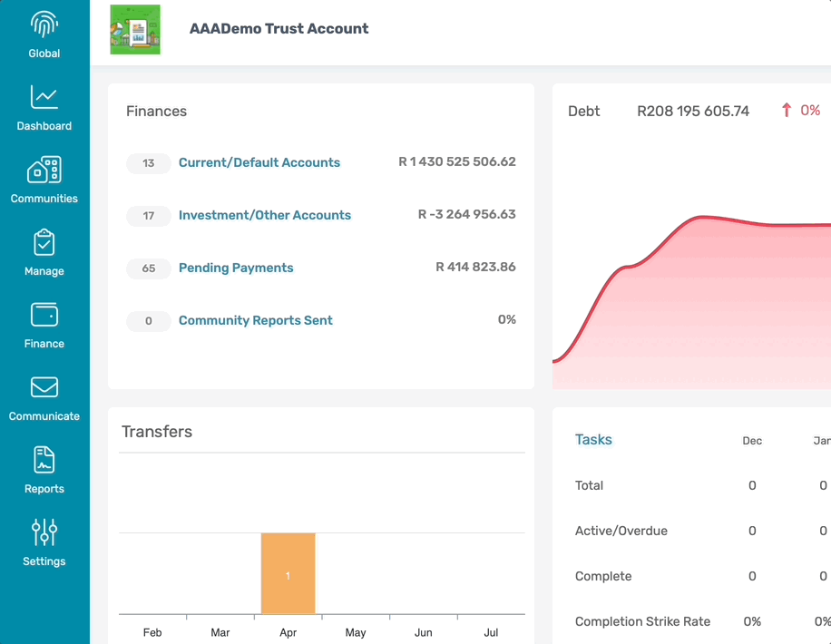Click the red debt trend chart area
Image resolution: width=831 pixels, height=644 pixels.
click(x=691, y=302)
